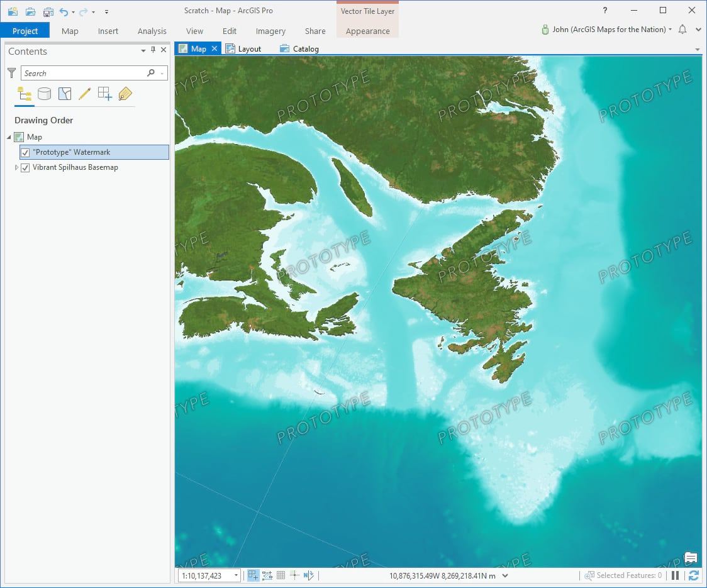Close the Map view tab
The width and height of the screenshot is (707, 588).
coord(214,48)
